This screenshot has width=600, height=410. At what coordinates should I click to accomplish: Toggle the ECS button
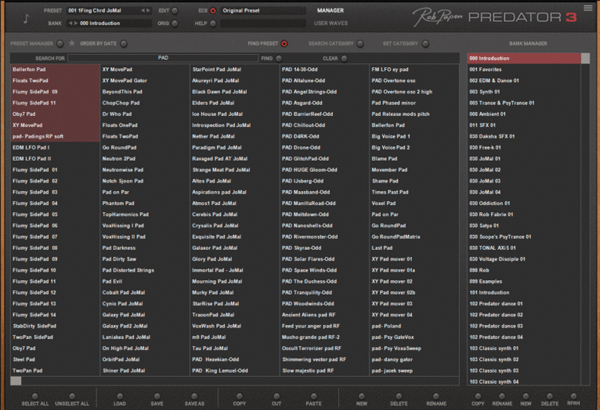212,9
